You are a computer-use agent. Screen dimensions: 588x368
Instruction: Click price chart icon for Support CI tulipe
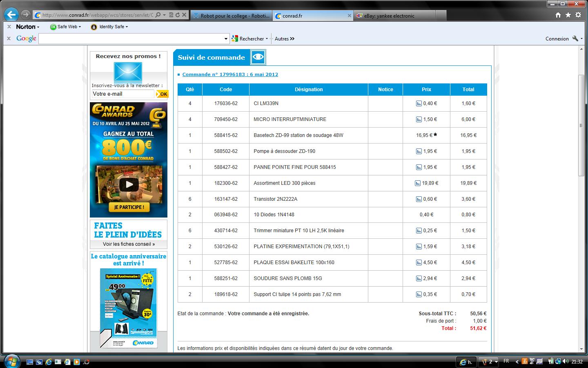[x=419, y=294]
